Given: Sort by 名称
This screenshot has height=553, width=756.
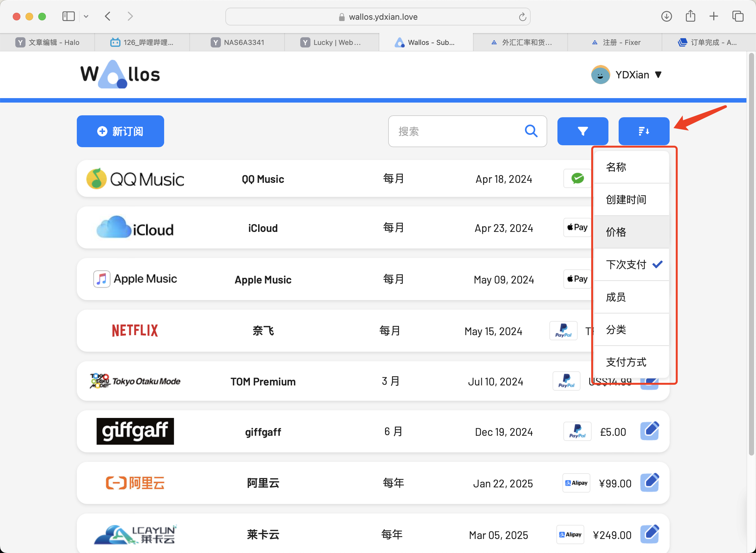Looking at the screenshot, I should (x=631, y=167).
